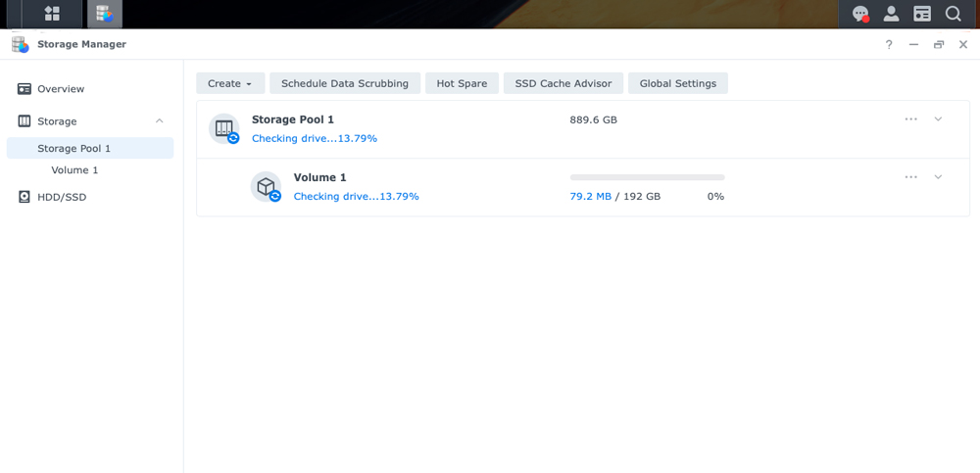This screenshot has width=980, height=473.
Task: Click the Volume 1 heading in list
Action: (320, 177)
